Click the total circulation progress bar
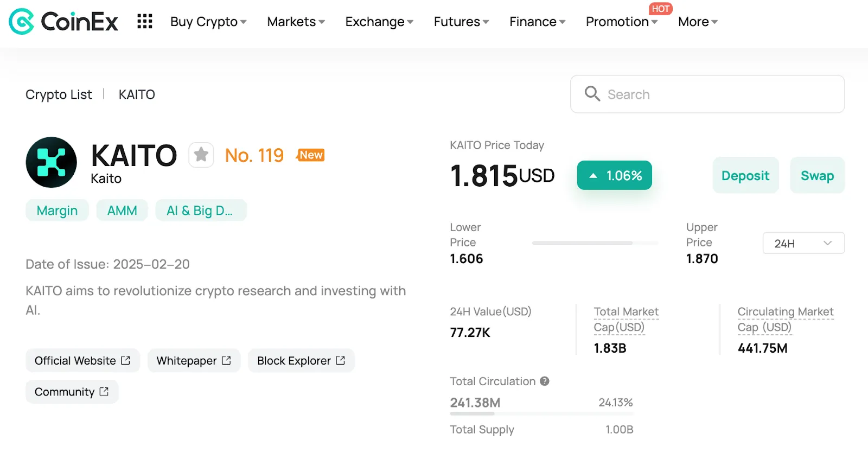 click(541, 414)
